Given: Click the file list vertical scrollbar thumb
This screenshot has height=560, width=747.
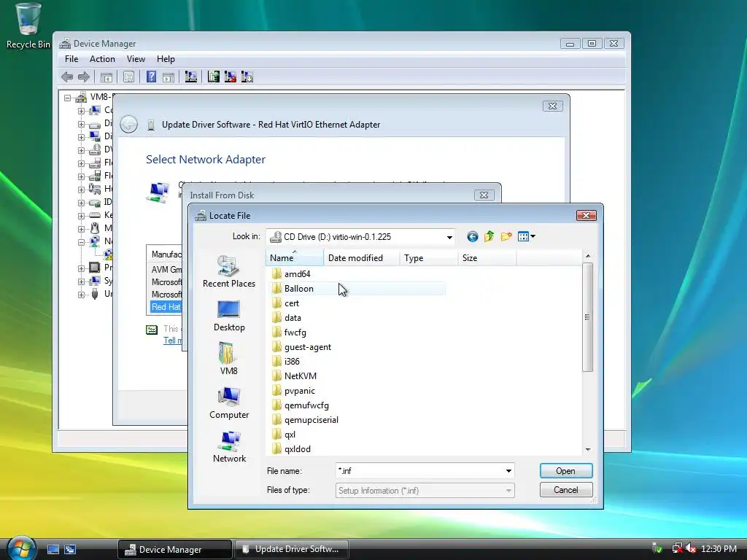Looking at the screenshot, I should 587,317.
